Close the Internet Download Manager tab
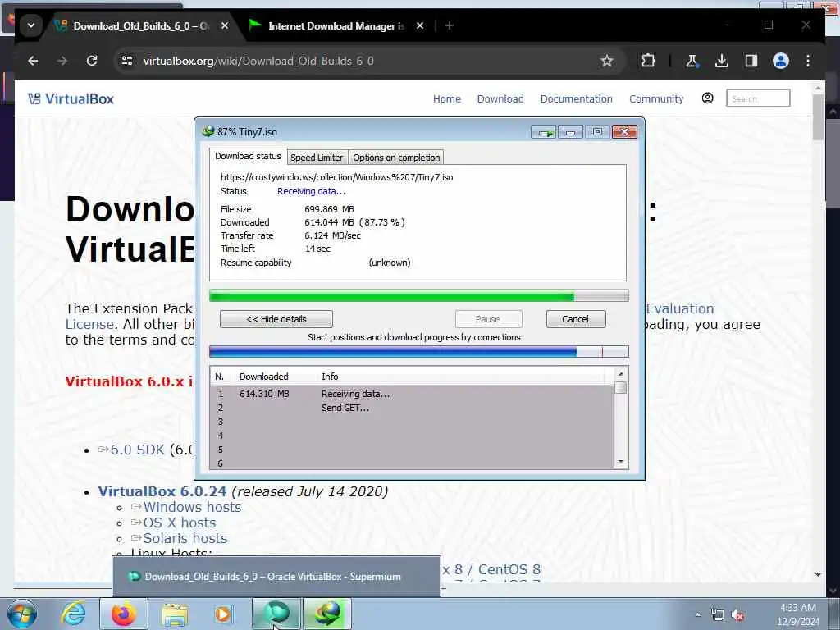 420,25
